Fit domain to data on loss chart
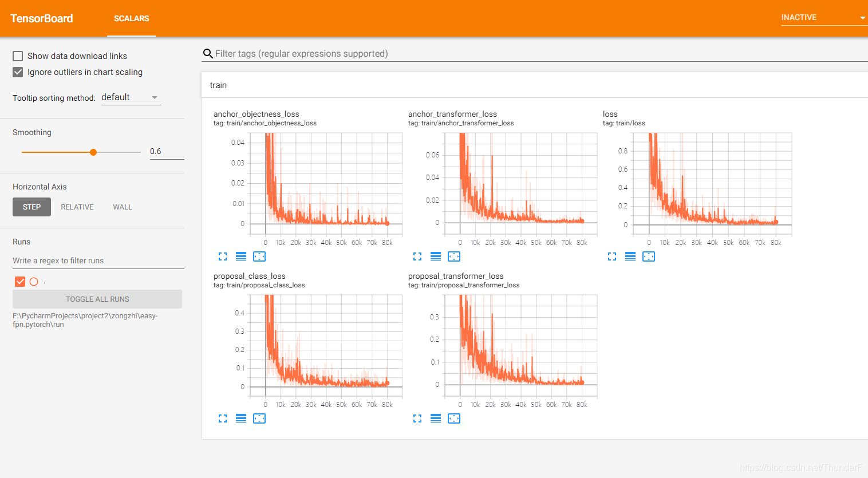Viewport: 868px width, 478px height. pos(649,256)
